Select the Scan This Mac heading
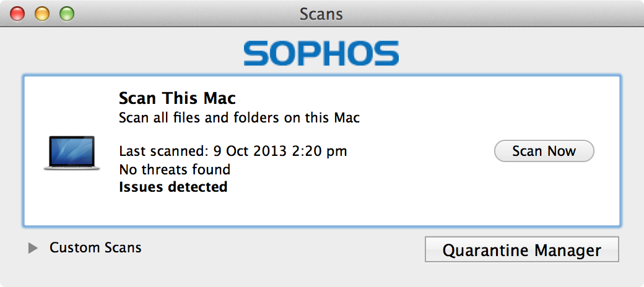The height and width of the screenshot is (287, 644). click(178, 98)
